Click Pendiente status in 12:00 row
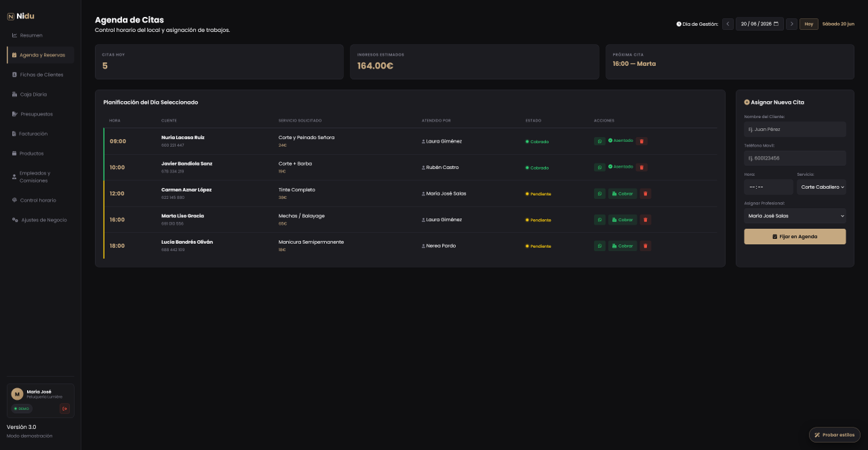The image size is (868, 450). (x=538, y=194)
